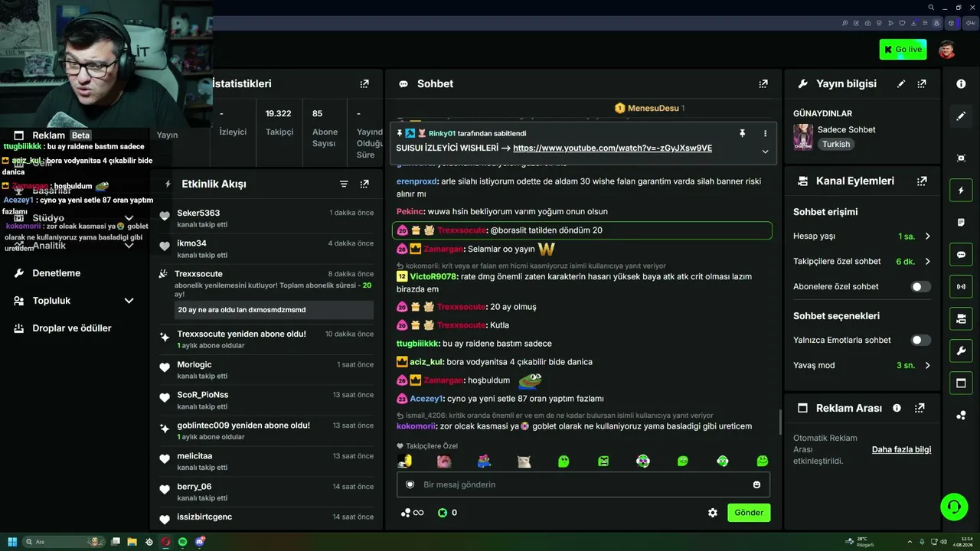Viewport: 980px width, 551px height.
Task: Open File Explorer from taskbar
Action: tap(132, 542)
